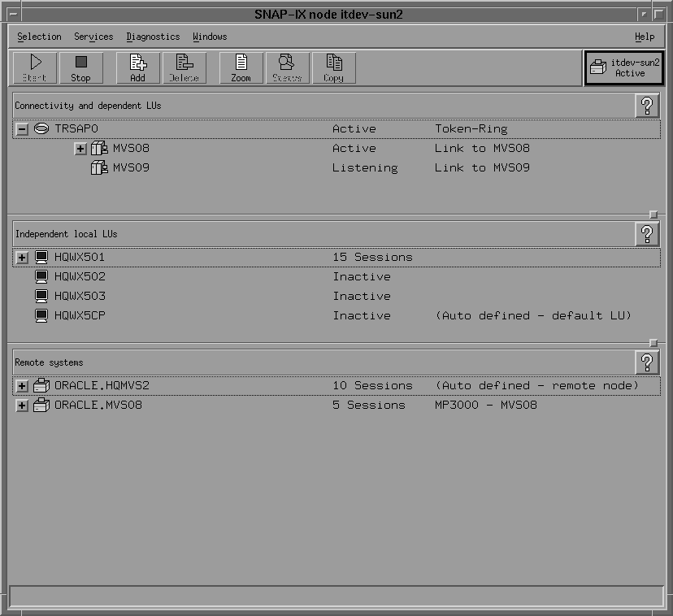673x616 pixels.
Task: Click the Delete toolbar icon
Action: point(184,67)
